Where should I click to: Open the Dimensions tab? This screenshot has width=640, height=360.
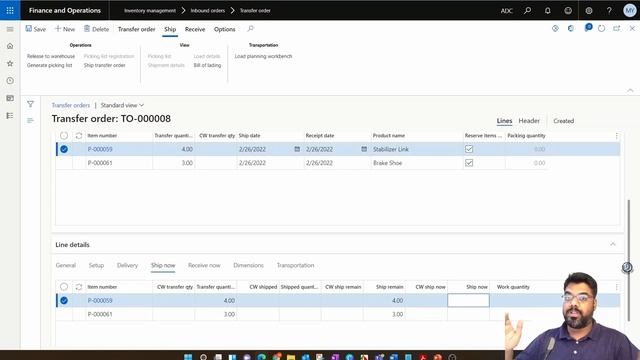[248, 265]
